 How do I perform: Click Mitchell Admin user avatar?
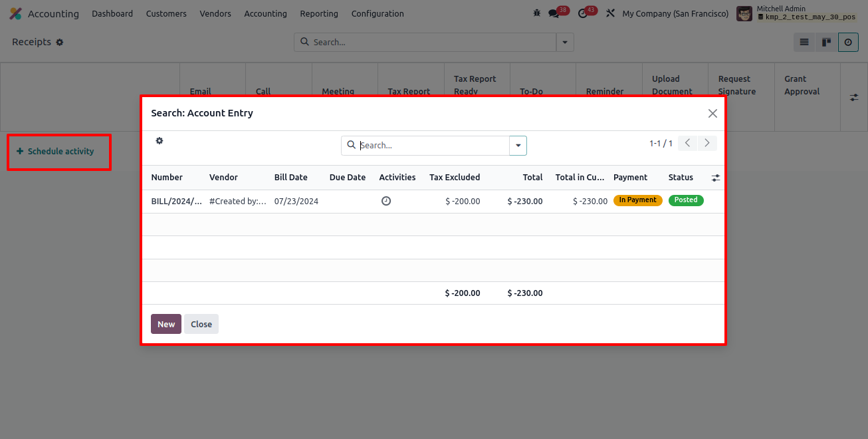click(x=744, y=13)
